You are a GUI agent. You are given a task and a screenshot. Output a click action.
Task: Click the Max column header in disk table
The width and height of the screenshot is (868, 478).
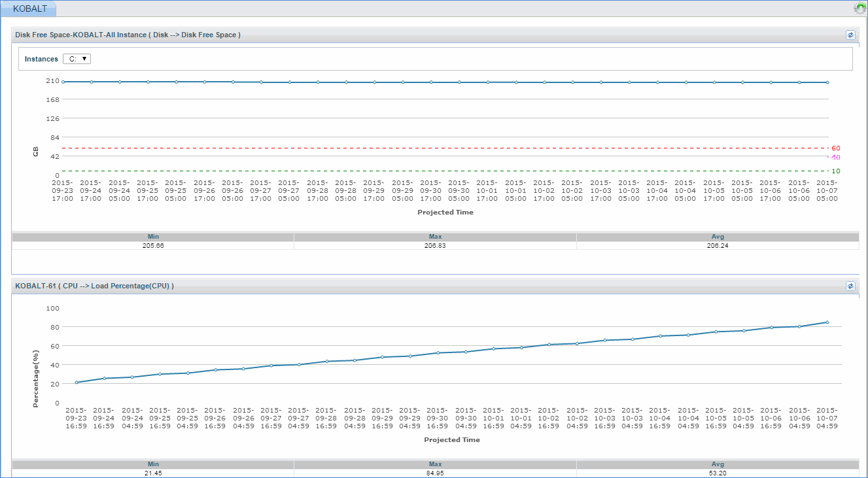tap(435, 237)
